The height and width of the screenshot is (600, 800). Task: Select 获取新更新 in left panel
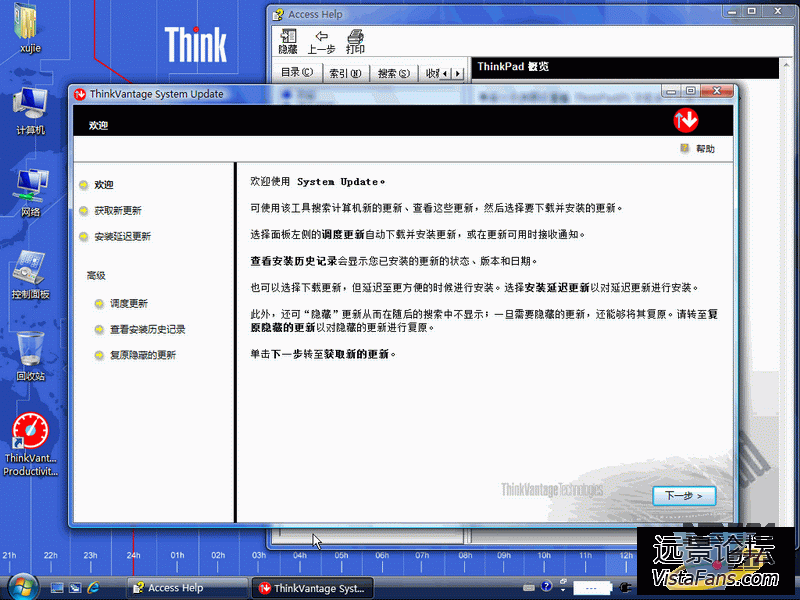(x=118, y=211)
